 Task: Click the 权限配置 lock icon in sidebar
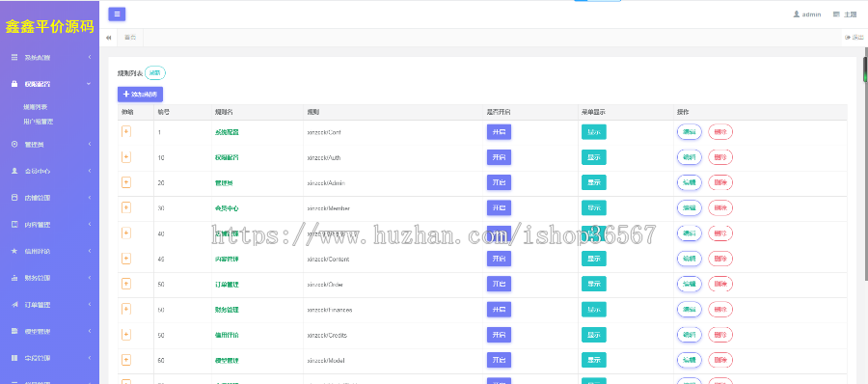(14, 84)
